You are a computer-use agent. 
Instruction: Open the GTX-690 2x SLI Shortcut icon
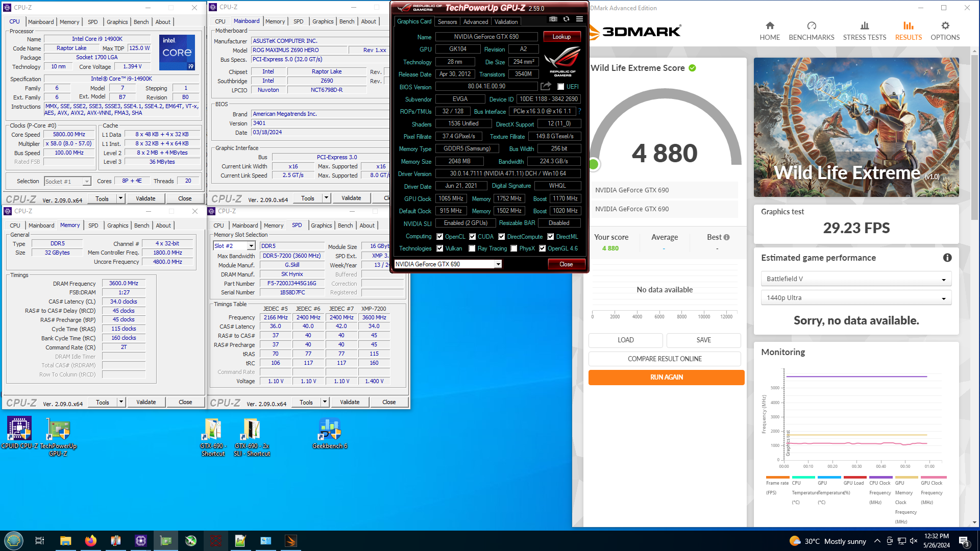coord(252,437)
